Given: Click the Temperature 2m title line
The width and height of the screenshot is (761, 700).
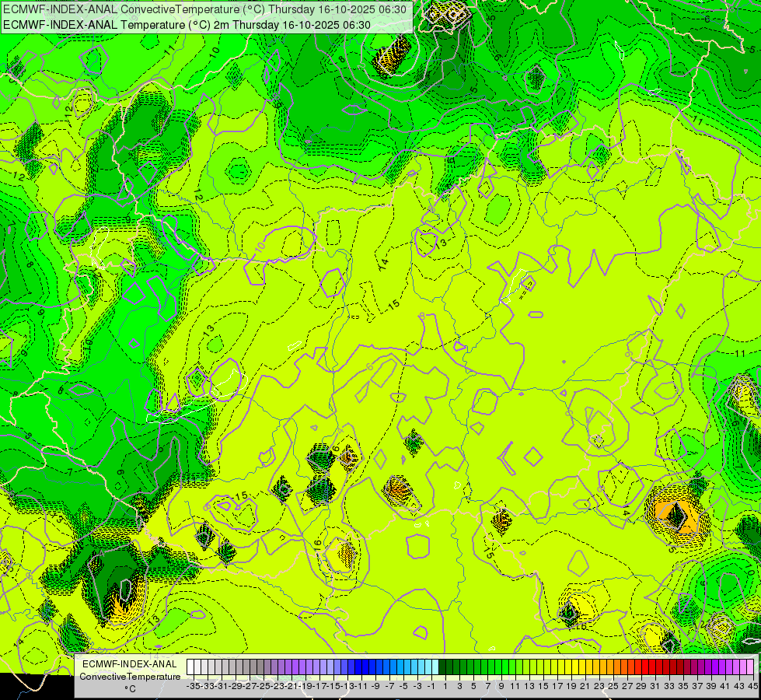Looking at the screenshot, I should [x=187, y=25].
